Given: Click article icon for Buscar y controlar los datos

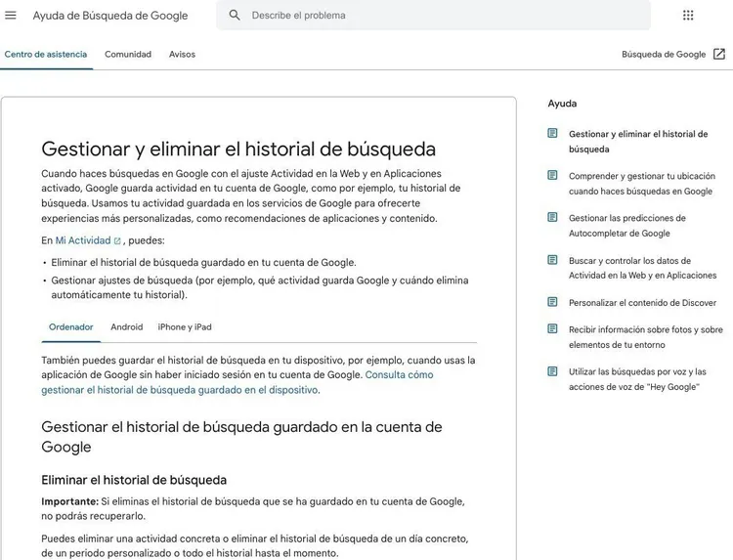Looking at the screenshot, I should (x=552, y=260).
